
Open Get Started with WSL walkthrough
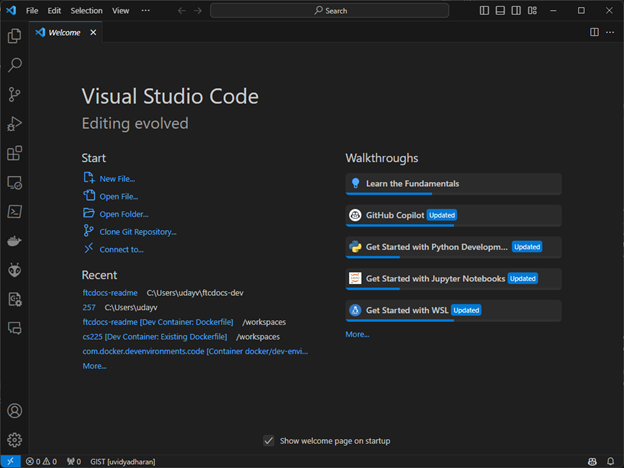click(x=453, y=310)
